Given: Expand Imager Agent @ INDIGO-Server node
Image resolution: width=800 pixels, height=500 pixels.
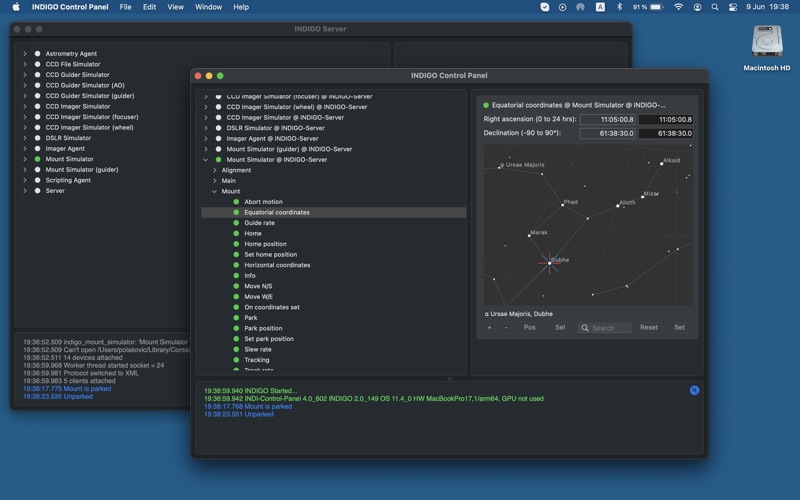Looking at the screenshot, I should 206,138.
